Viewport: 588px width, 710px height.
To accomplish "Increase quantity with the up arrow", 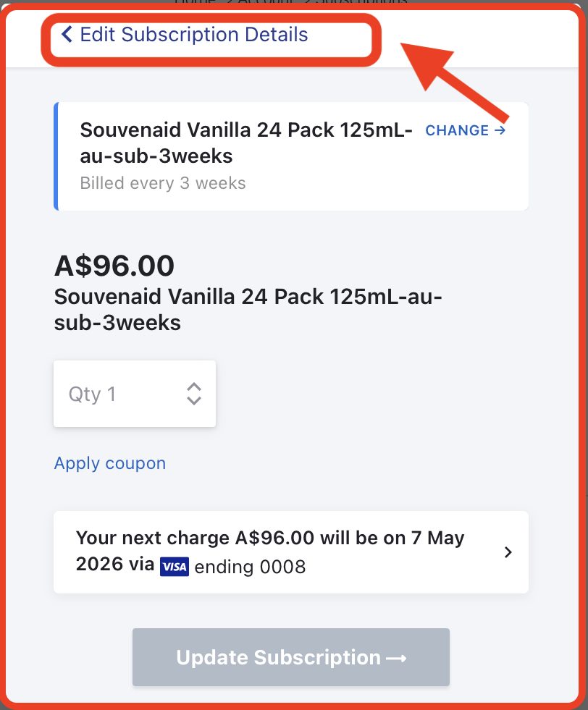I will [194, 386].
